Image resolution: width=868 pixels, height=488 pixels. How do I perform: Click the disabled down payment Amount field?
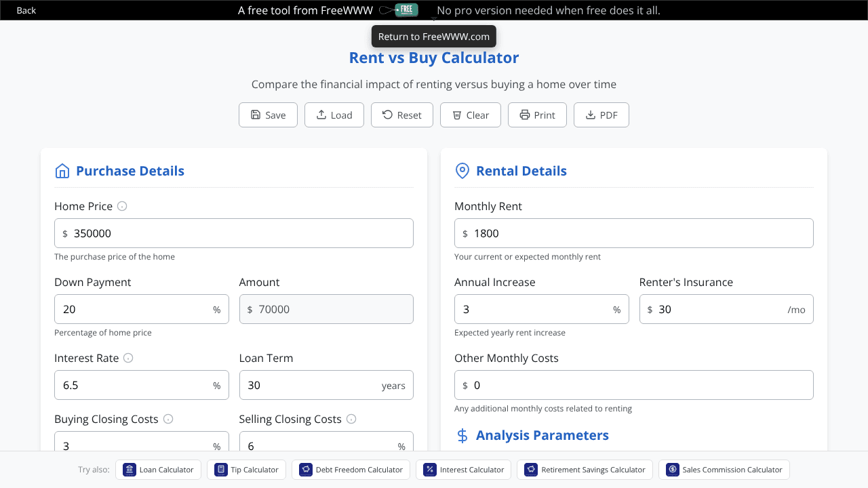pos(326,309)
